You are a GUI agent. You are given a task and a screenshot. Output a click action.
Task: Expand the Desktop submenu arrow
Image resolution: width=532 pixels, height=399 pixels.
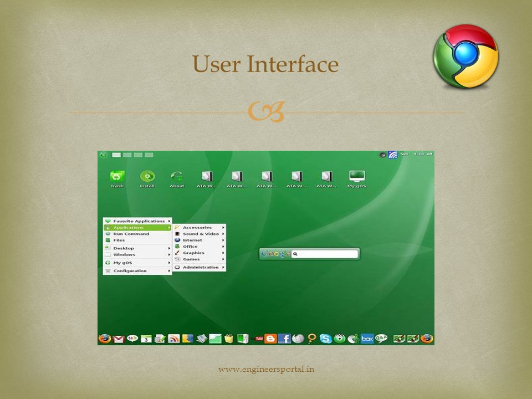point(169,248)
